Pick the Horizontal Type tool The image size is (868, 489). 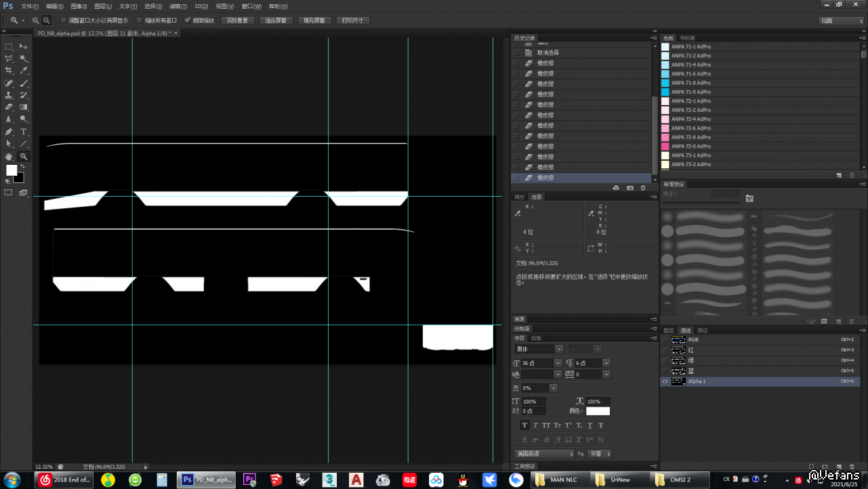click(x=24, y=132)
